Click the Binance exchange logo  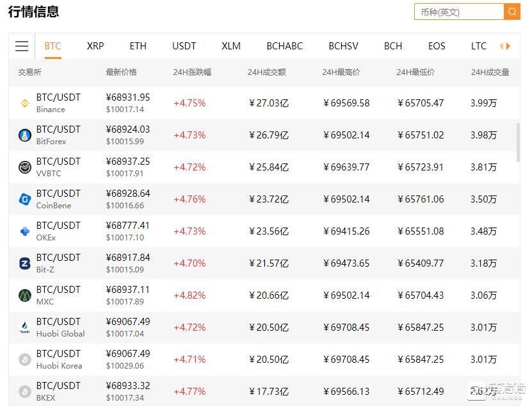pyautogui.click(x=25, y=103)
